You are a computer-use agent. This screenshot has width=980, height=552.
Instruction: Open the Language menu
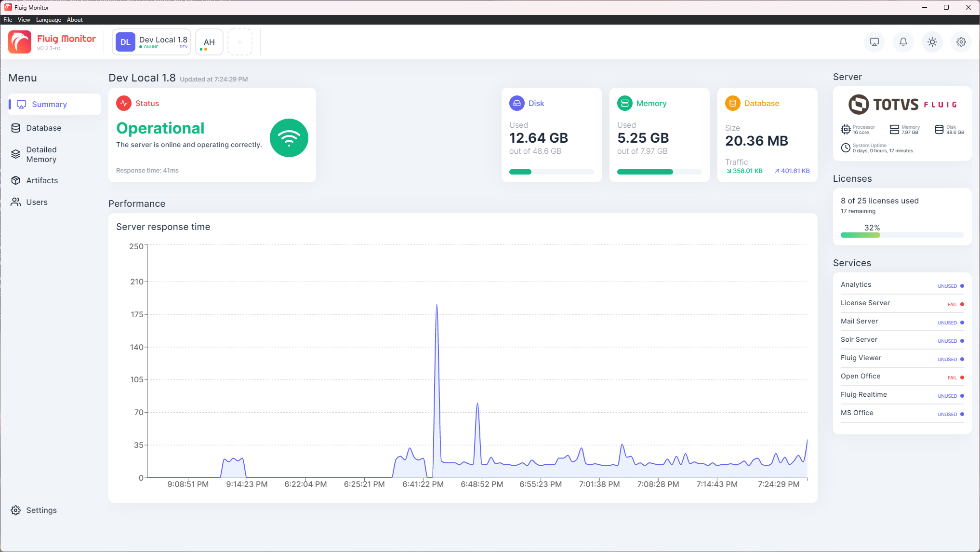pos(48,20)
